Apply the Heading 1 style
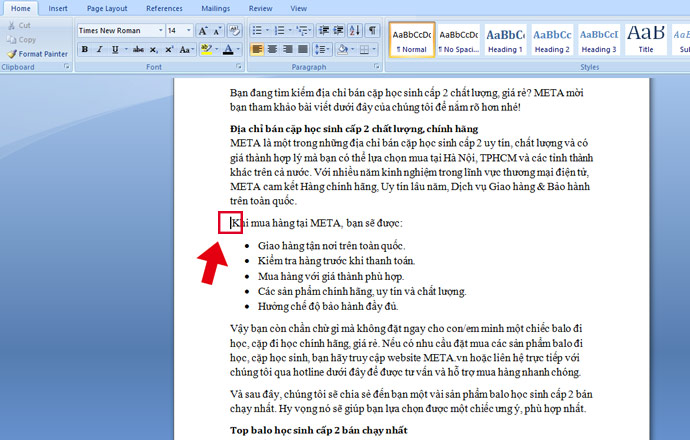 pos(505,38)
